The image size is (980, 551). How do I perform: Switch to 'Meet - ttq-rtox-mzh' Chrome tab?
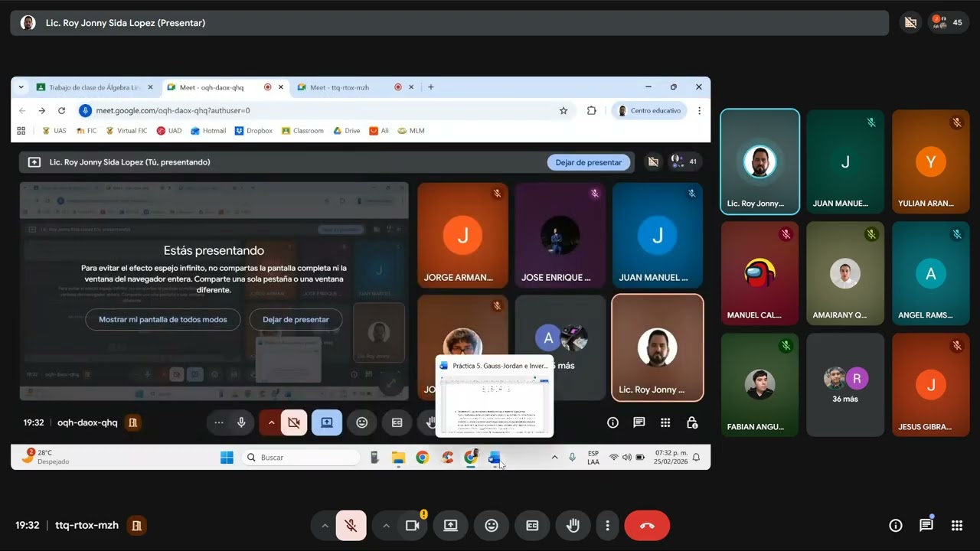pyautogui.click(x=340, y=87)
